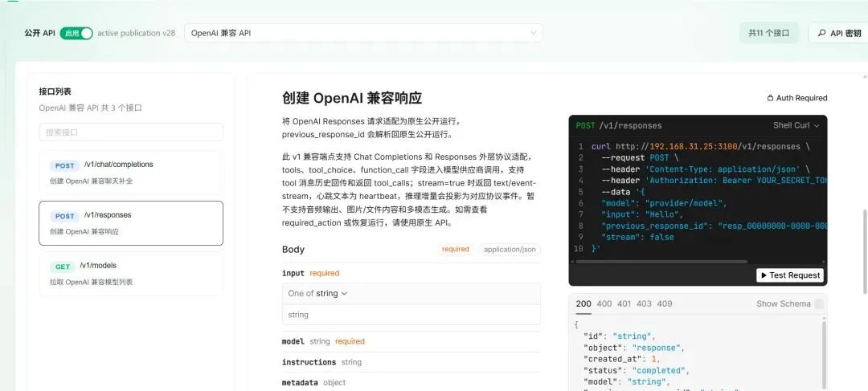This screenshot has height=391, width=868.
Task: Click the string type box under input
Action: click(x=411, y=315)
